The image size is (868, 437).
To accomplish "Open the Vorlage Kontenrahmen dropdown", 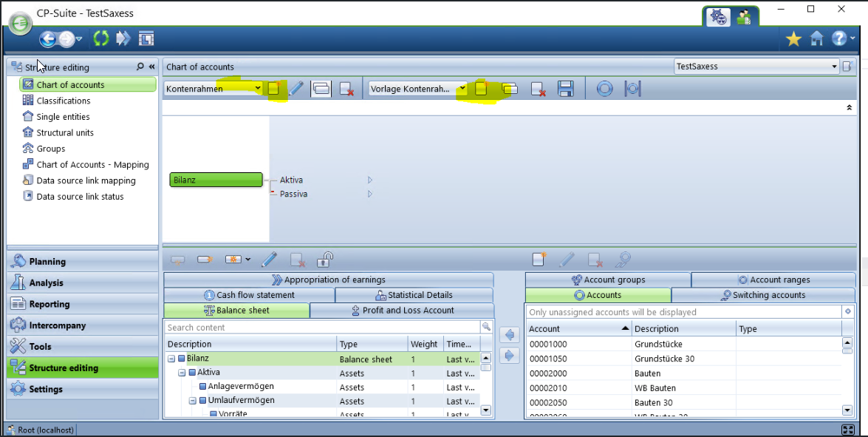I will click(462, 89).
